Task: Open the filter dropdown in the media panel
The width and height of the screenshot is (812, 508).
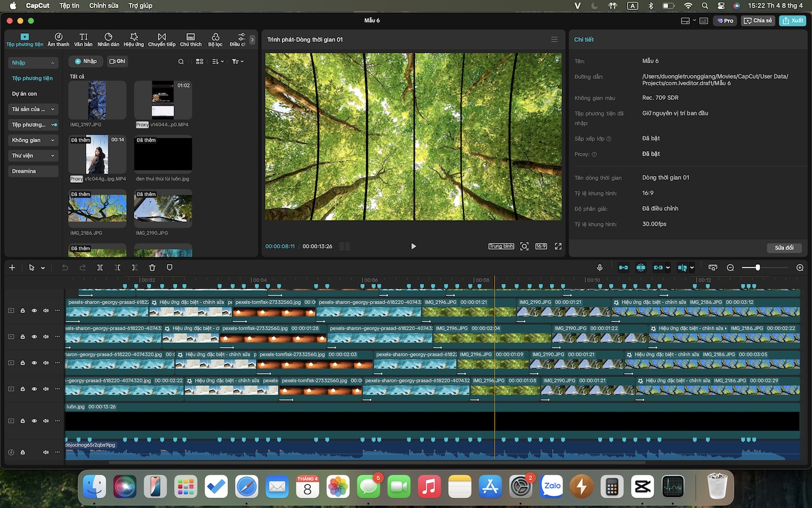Action: [238, 62]
